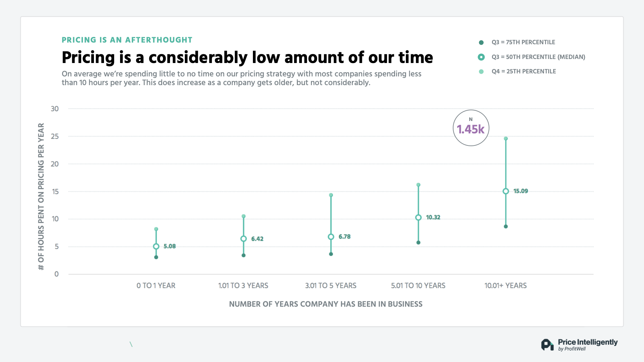Click the 10.01+ YEARS axis label
Image resolution: width=644 pixels, height=362 pixels.
(x=505, y=286)
